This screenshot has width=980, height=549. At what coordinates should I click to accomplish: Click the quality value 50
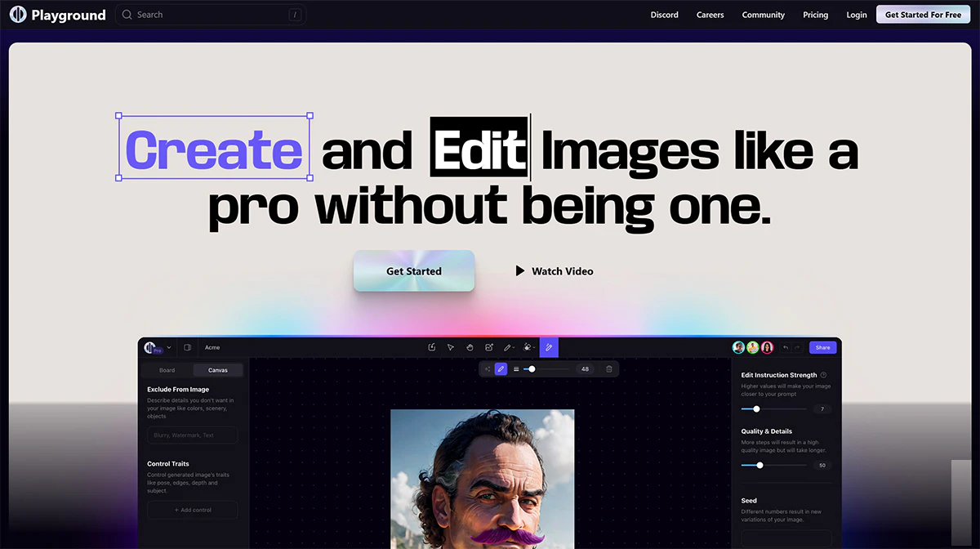pyautogui.click(x=822, y=466)
